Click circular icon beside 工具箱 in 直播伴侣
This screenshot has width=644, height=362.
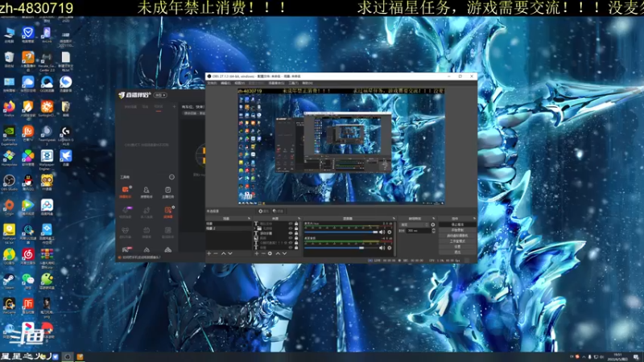(171, 177)
